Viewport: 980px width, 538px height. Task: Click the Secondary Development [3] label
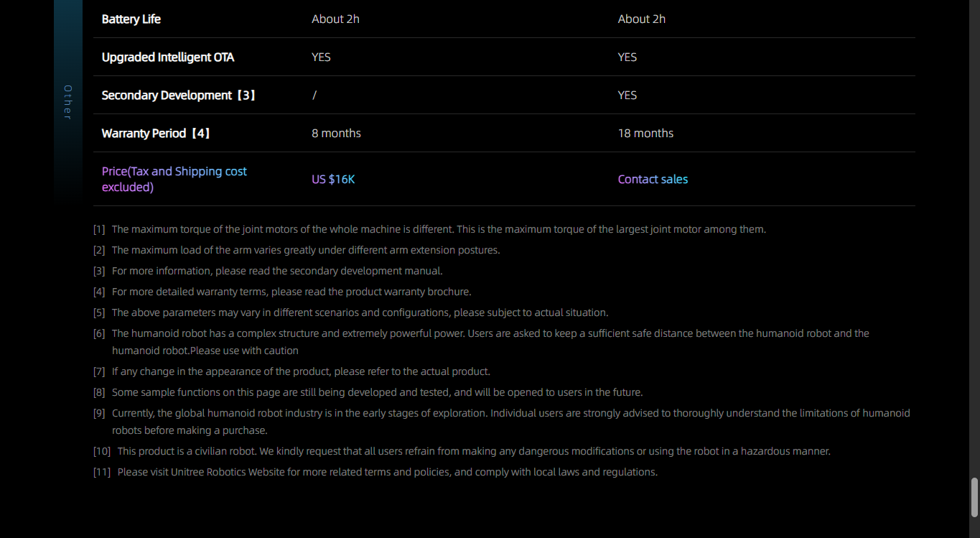point(178,96)
